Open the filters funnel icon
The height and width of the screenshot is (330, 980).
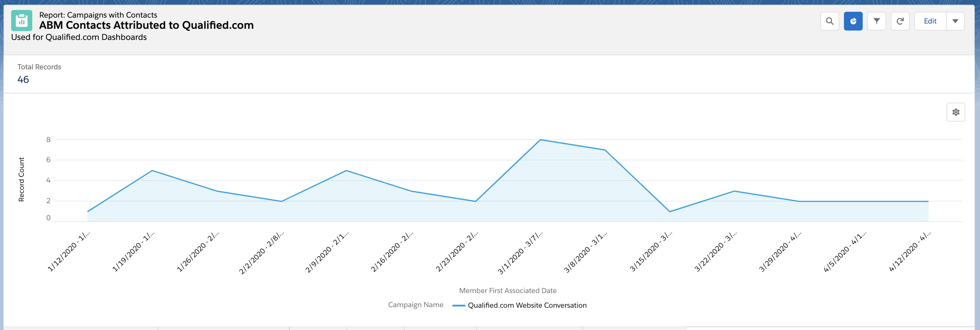coord(876,21)
